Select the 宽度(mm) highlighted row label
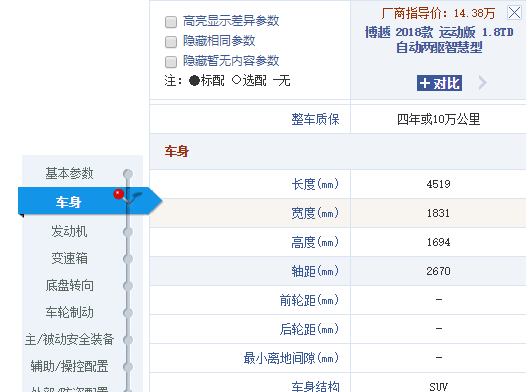The image size is (526, 392). pos(315,213)
